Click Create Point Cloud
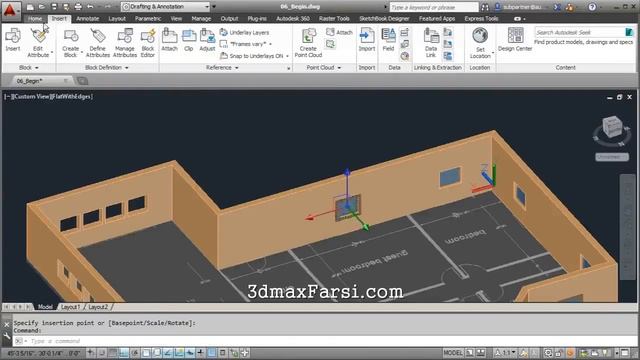 click(x=309, y=42)
